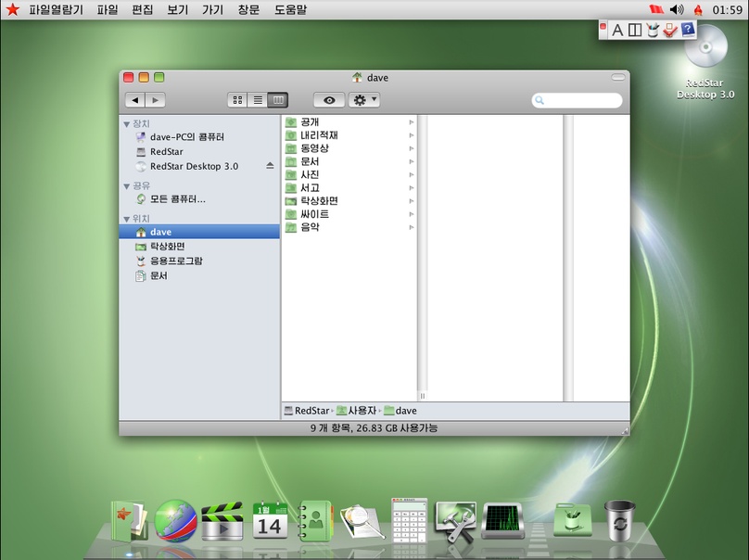Open the calendar icon in dock

pyautogui.click(x=270, y=521)
